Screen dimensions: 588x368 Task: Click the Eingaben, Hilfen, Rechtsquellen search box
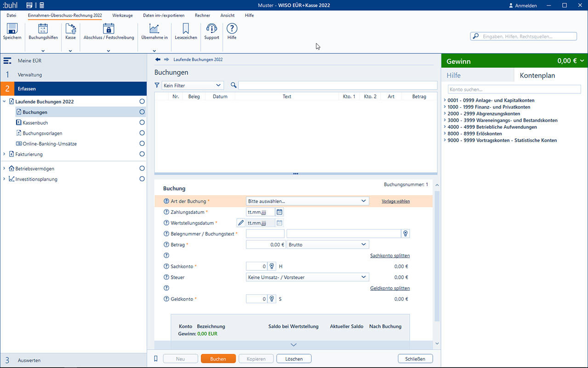[x=524, y=36]
